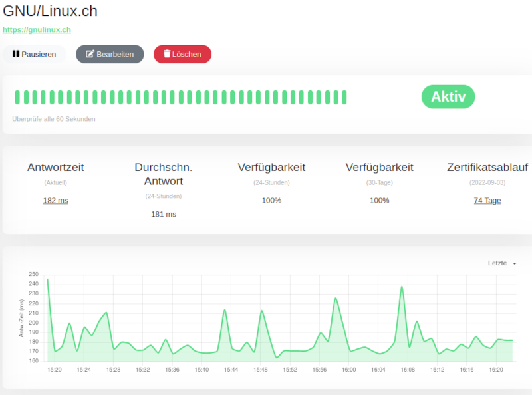532x395 pixels.
Task: Click the green Aktiv status badge
Action: [x=448, y=96]
